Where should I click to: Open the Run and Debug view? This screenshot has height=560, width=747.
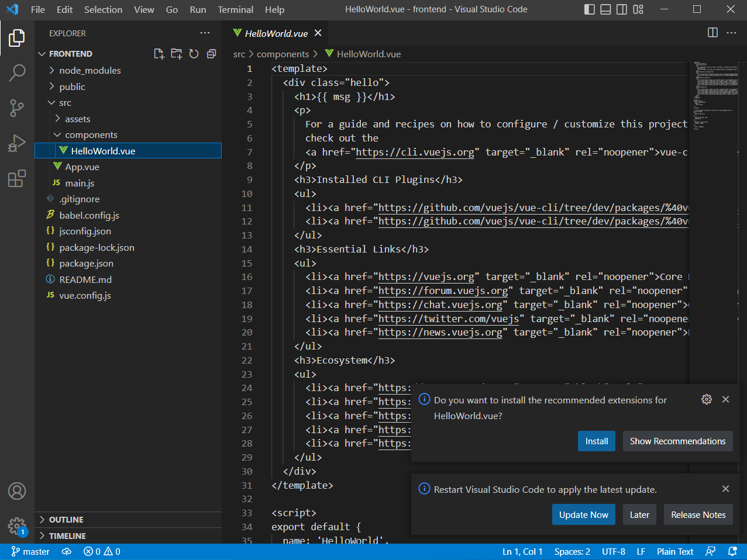pyautogui.click(x=17, y=143)
